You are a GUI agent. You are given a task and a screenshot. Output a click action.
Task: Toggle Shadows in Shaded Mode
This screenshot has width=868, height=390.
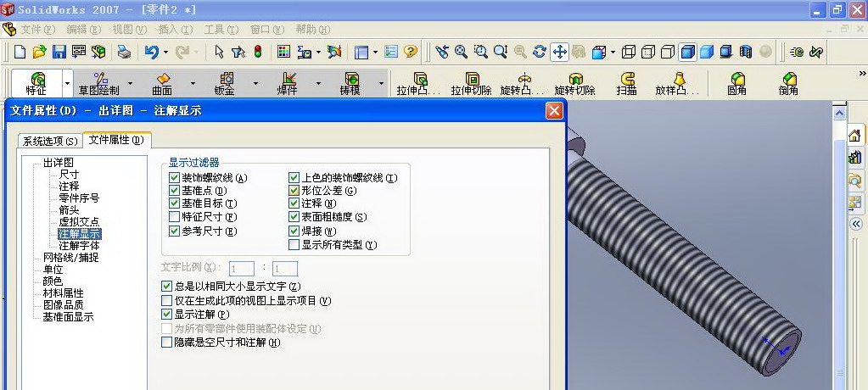click(x=726, y=52)
